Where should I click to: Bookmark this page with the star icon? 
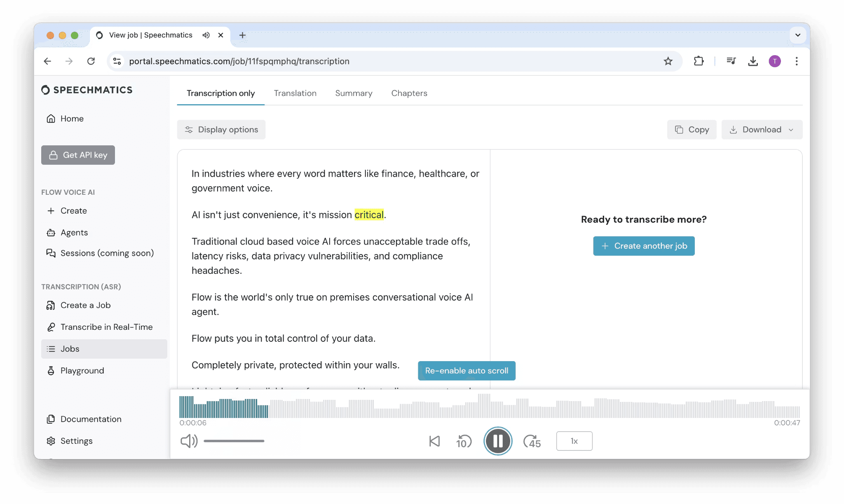click(668, 61)
